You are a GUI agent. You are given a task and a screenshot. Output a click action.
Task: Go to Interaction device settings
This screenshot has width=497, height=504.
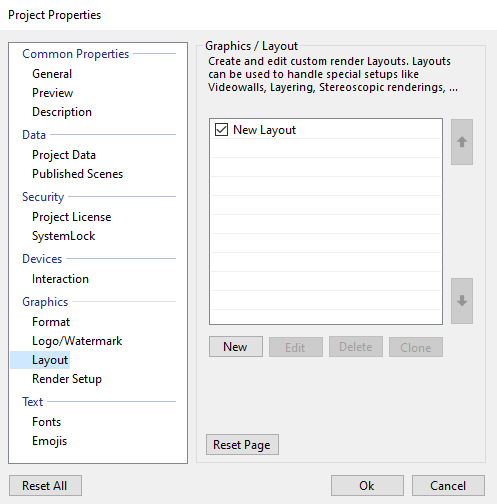pyautogui.click(x=60, y=279)
